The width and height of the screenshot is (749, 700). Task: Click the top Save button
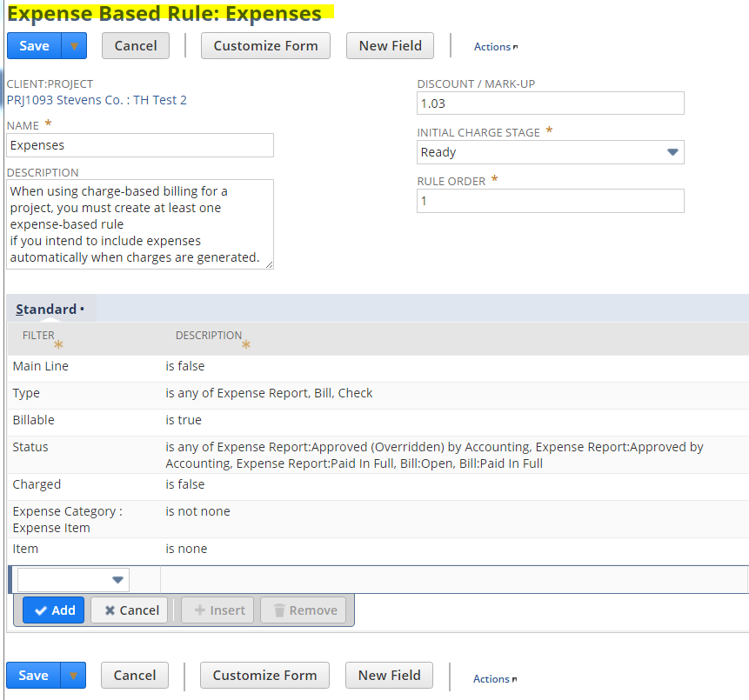[x=34, y=46]
